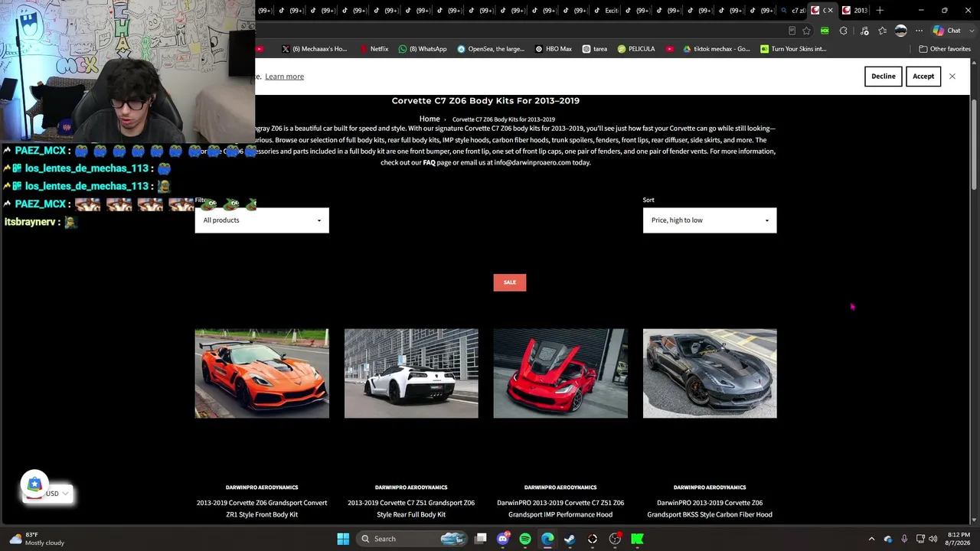Open the gray Corvette carbon hood thumbnail
Image resolution: width=980 pixels, height=551 pixels.
710,373
